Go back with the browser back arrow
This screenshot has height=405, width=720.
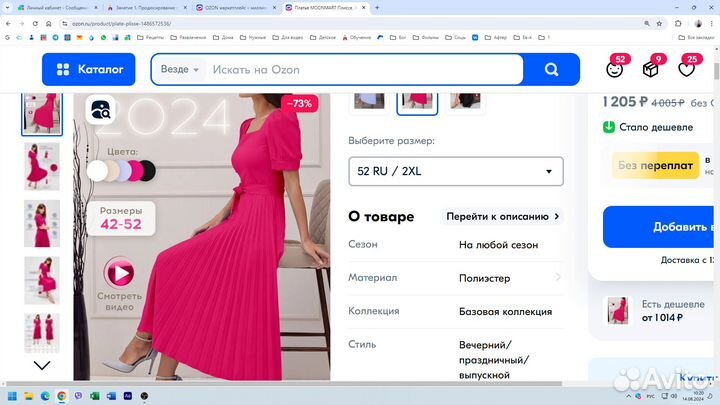point(9,23)
